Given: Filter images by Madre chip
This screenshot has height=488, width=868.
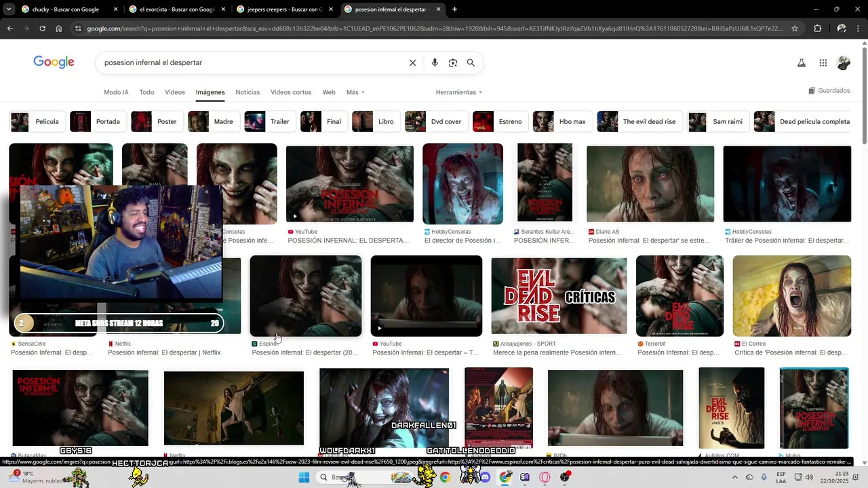Looking at the screenshot, I should tap(213, 121).
